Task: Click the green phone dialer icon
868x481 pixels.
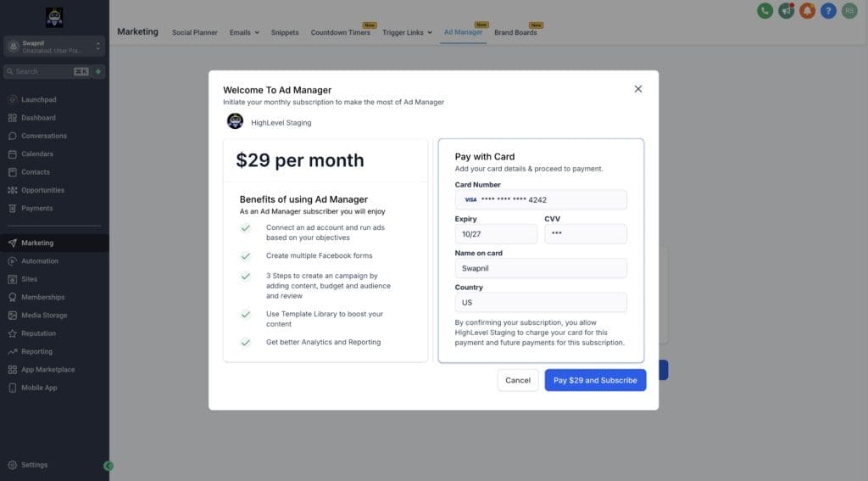Action: click(765, 11)
